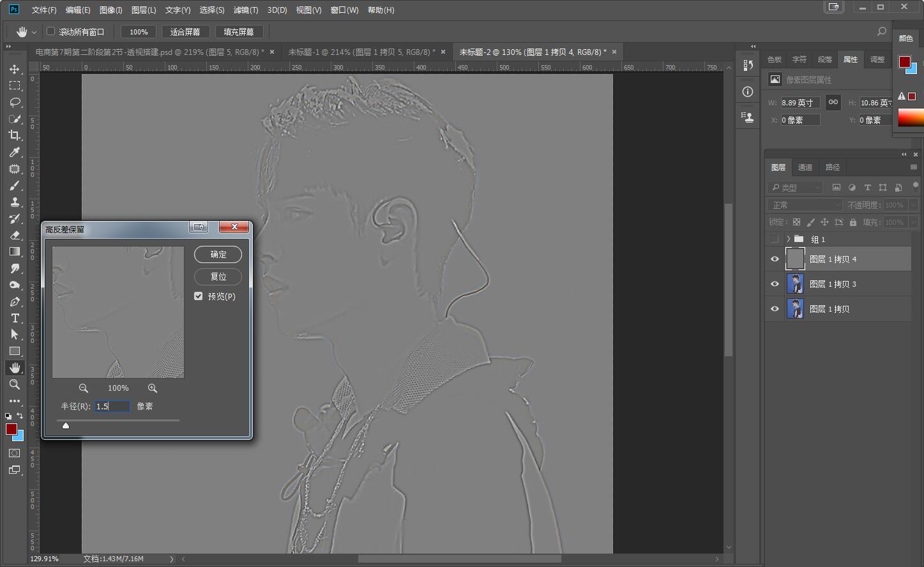Select the Path Selection arrow tool
This screenshot has width=924, height=567.
click(15, 335)
